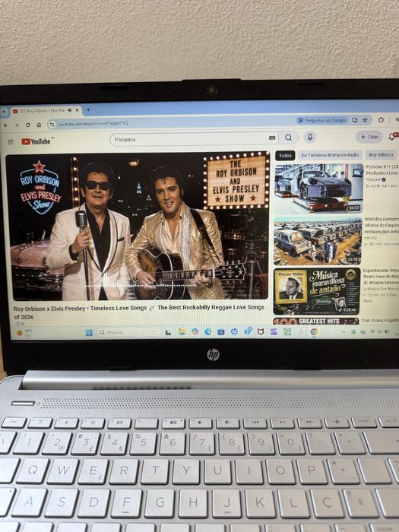
Task: Open the Windows Start menu
Action: pyautogui.click(x=89, y=333)
